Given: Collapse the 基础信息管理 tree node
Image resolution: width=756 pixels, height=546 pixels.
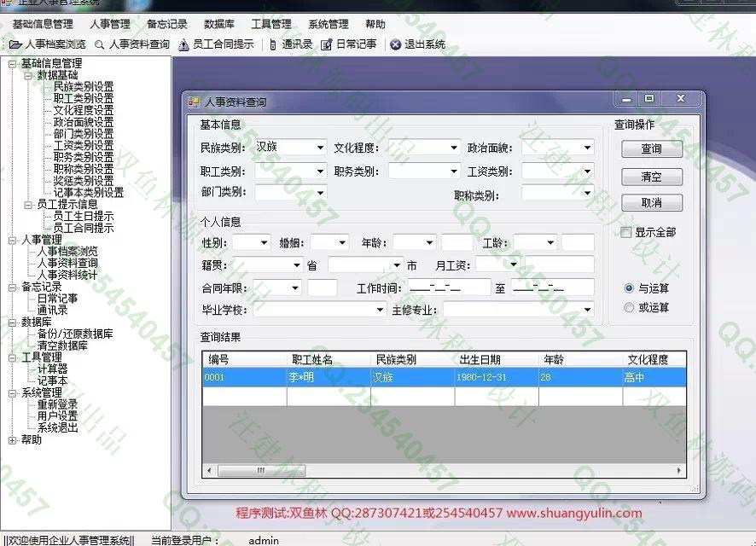Looking at the screenshot, I should click(x=12, y=64).
